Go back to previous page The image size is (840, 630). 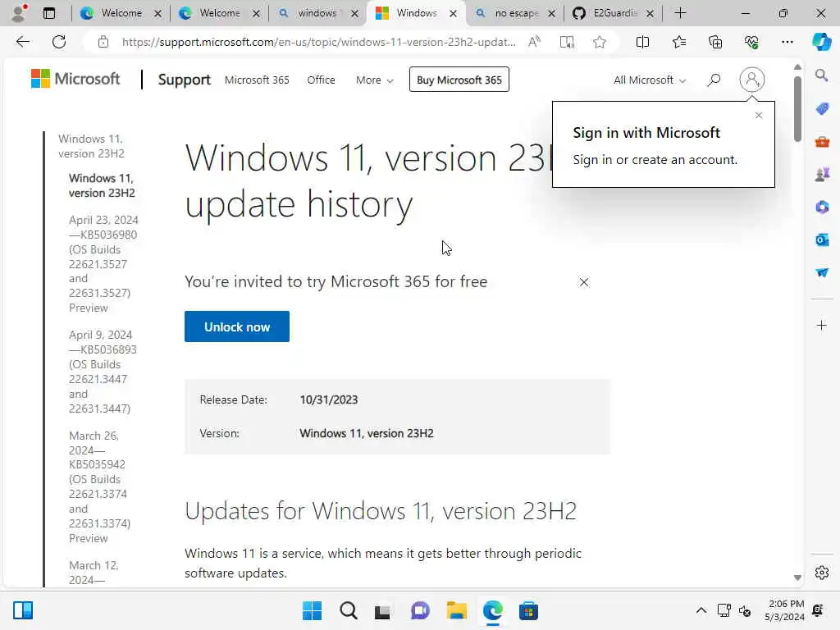coord(22,42)
